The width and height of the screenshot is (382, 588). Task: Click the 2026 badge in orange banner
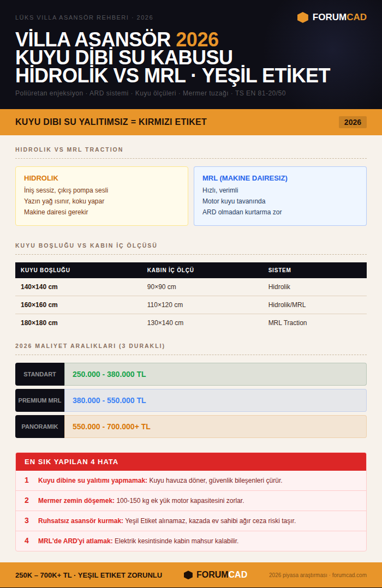pyautogui.click(x=353, y=122)
